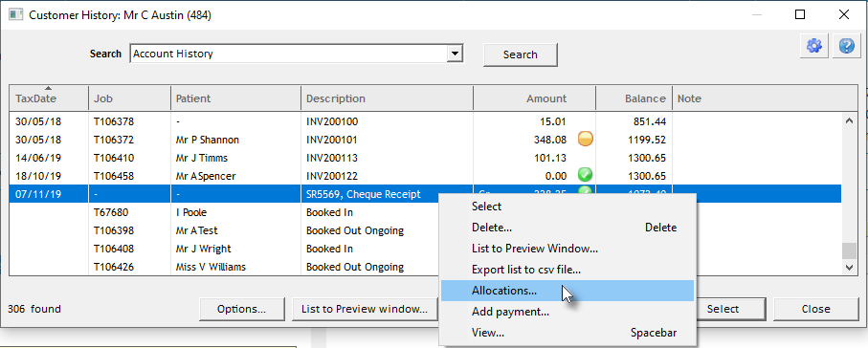Sort by the Description column header
868x348 pixels.
pos(387,98)
